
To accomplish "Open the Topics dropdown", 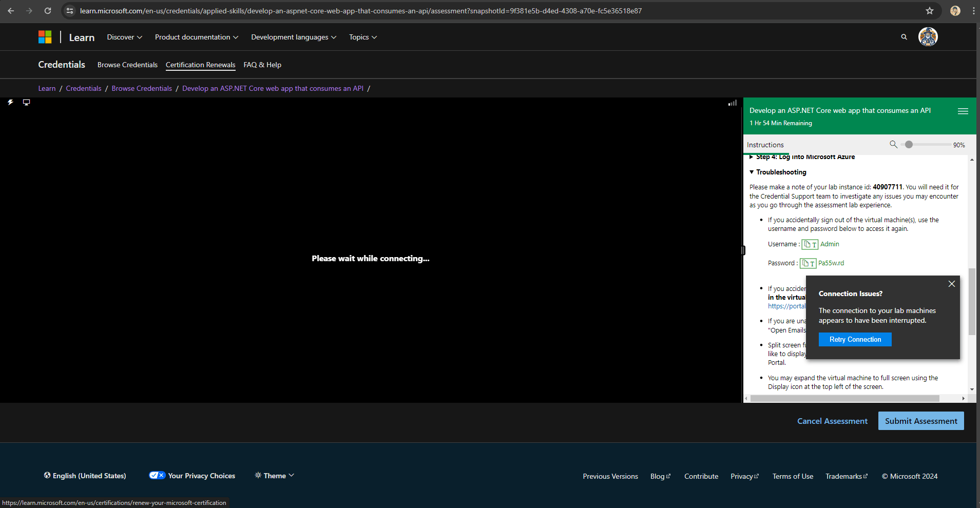I will coord(363,37).
